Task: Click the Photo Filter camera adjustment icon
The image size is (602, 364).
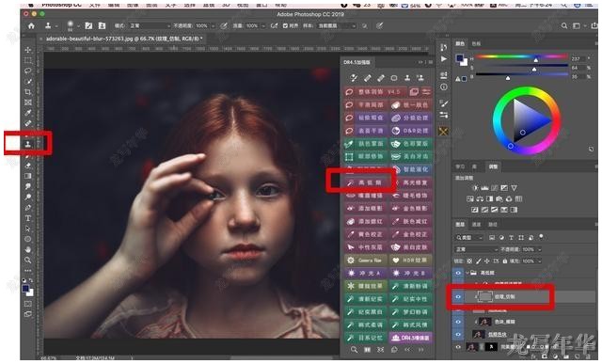Action: click(499, 198)
